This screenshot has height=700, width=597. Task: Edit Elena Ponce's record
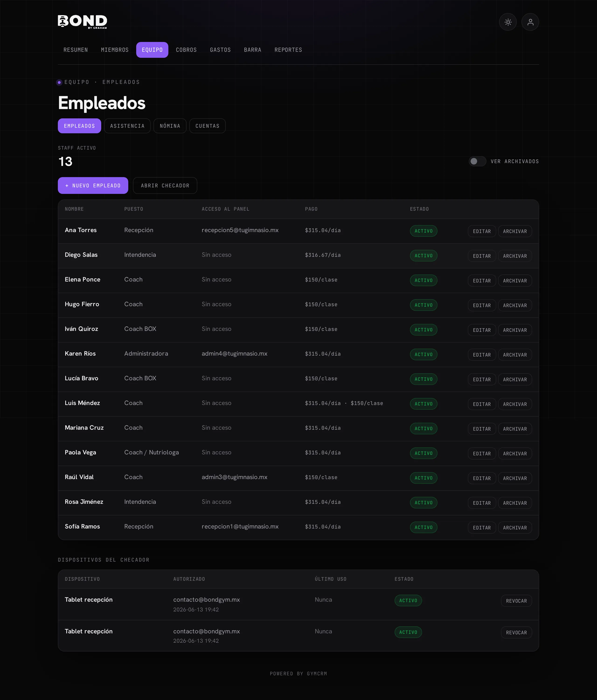(x=482, y=280)
